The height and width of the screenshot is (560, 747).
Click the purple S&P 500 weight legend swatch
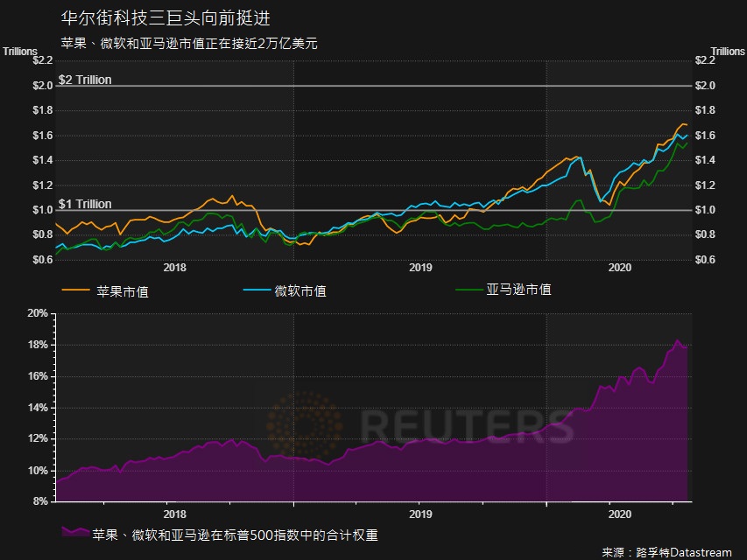pos(75,532)
